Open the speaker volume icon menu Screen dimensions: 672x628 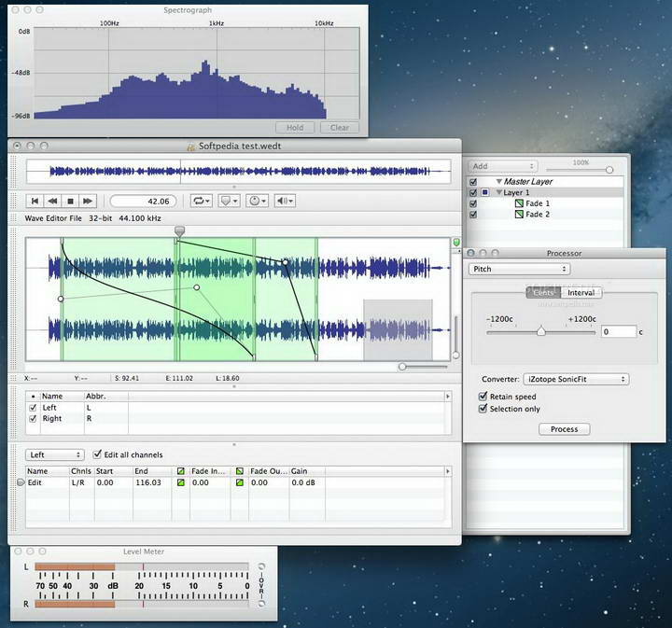(x=286, y=201)
